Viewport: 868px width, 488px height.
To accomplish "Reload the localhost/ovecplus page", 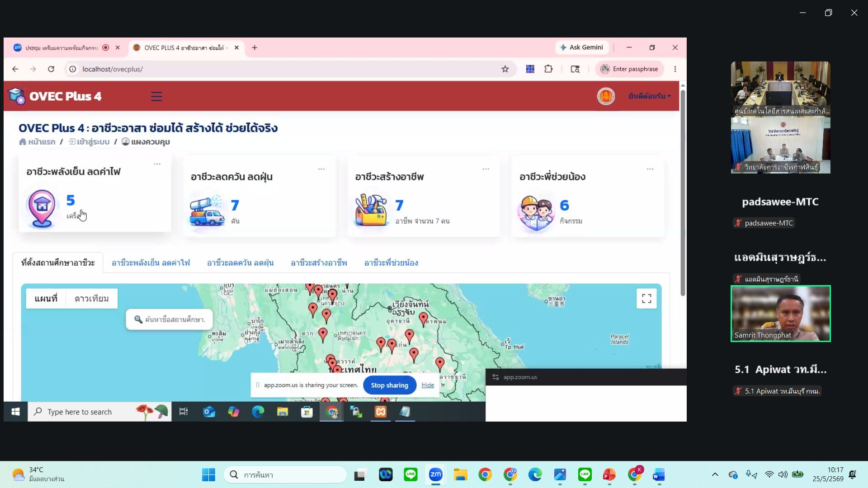I will pyautogui.click(x=51, y=69).
